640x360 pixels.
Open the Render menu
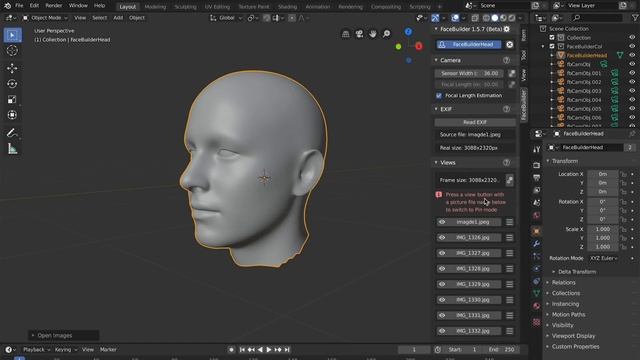[54, 6]
